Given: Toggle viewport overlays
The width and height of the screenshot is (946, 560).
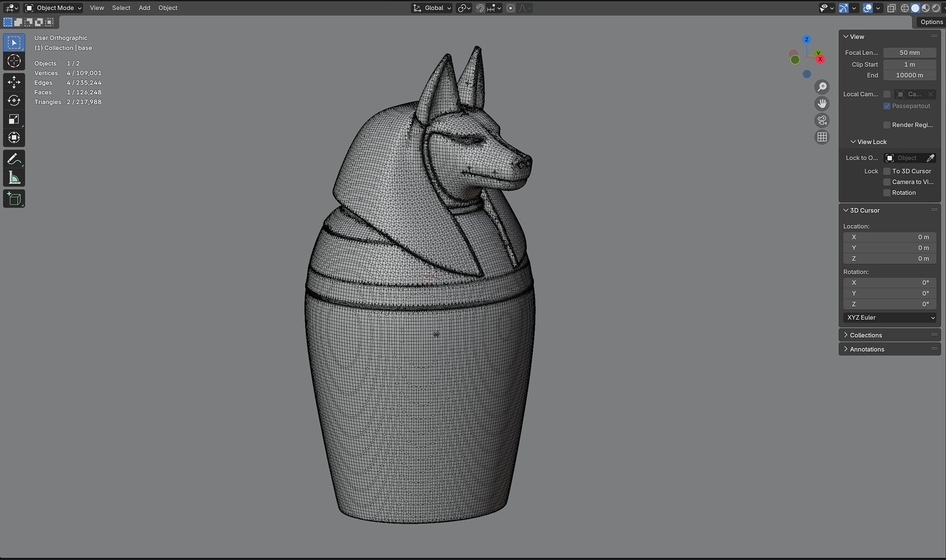Looking at the screenshot, I should tap(868, 8).
